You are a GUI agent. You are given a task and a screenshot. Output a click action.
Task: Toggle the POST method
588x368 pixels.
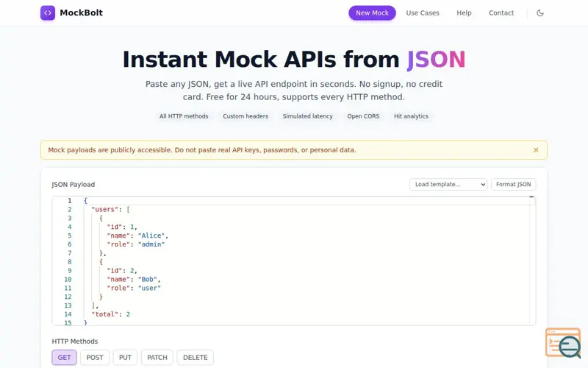95,358
